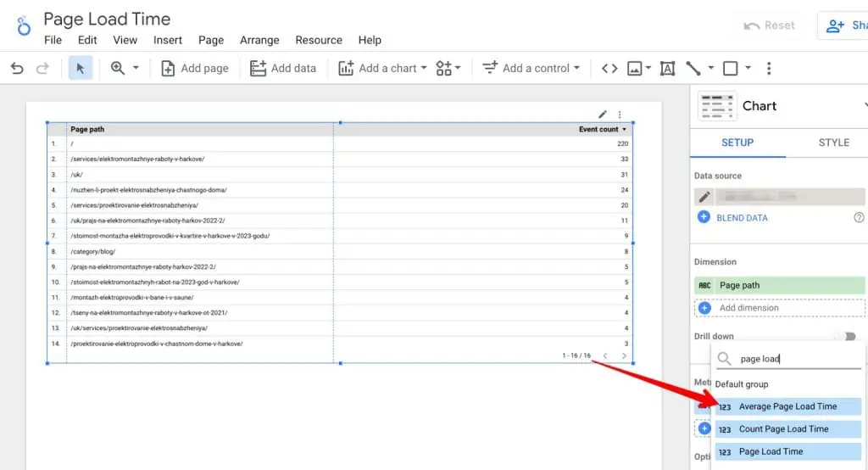
Task: Click the ABC type icon on Page path
Action: [704, 285]
